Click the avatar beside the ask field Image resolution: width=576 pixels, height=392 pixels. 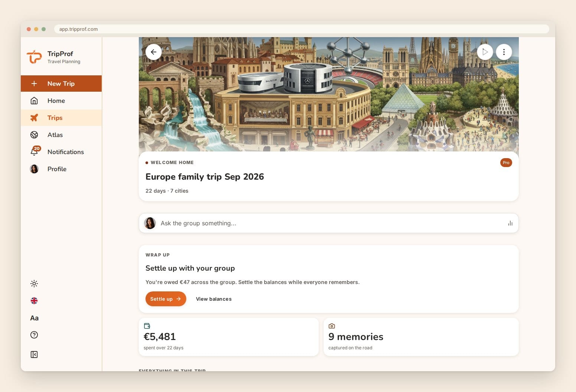point(150,223)
